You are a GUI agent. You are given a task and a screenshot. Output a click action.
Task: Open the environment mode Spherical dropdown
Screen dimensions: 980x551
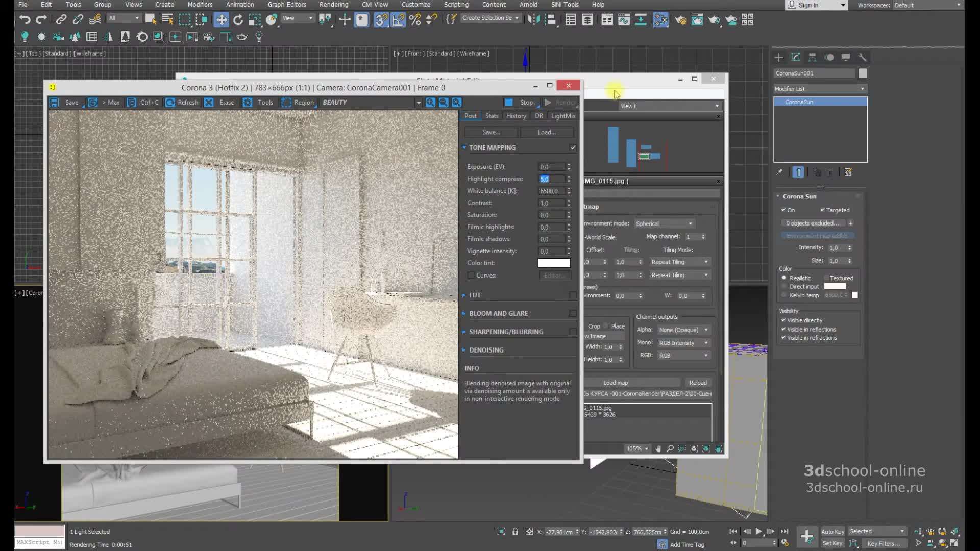pos(664,223)
